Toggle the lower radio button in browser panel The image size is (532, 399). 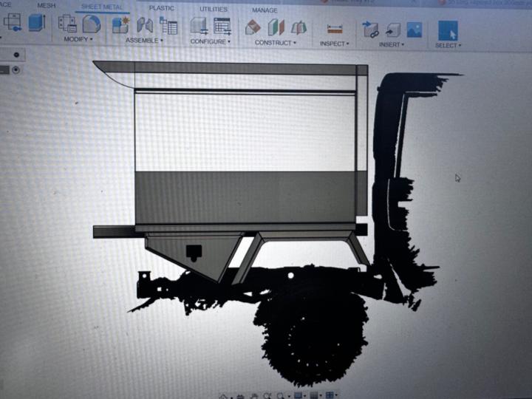pyautogui.click(x=16, y=70)
